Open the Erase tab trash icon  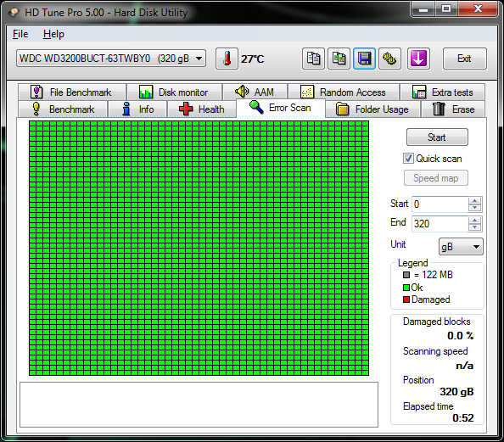coord(439,109)
